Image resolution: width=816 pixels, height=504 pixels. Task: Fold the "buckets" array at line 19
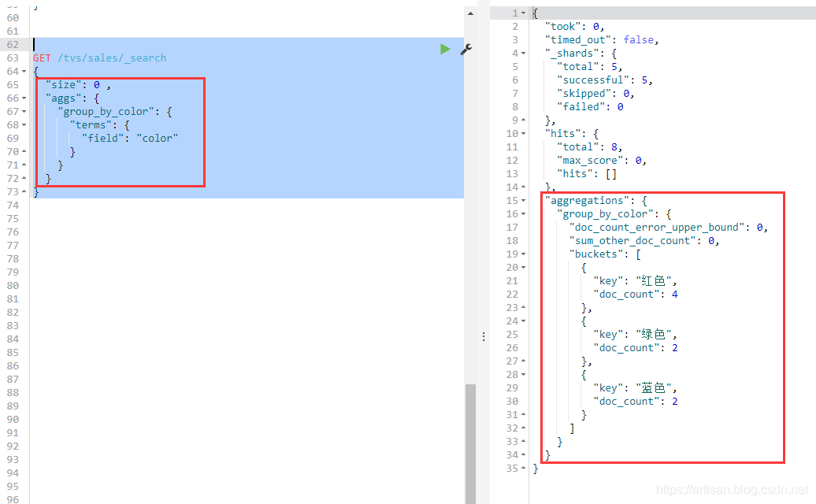[525, 254]
